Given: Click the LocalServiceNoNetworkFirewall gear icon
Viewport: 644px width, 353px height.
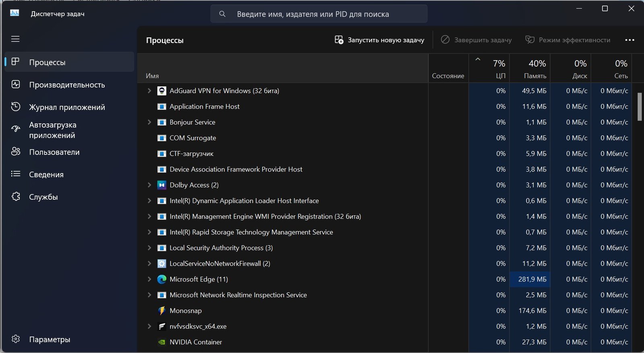Looking at the screenshot, I should pyautogui.click(x=162, y=264).
